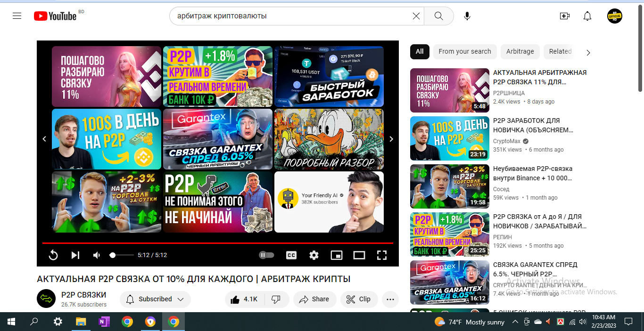Click the 19:58 sidebar thumbnail
This screenshot has height=331, width=644.
(450, 186)
